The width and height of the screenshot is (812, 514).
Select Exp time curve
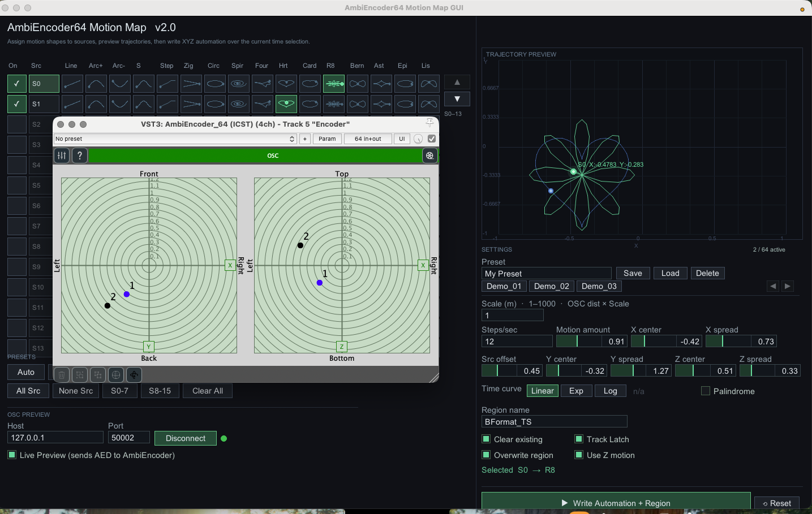tap(577, 391)
